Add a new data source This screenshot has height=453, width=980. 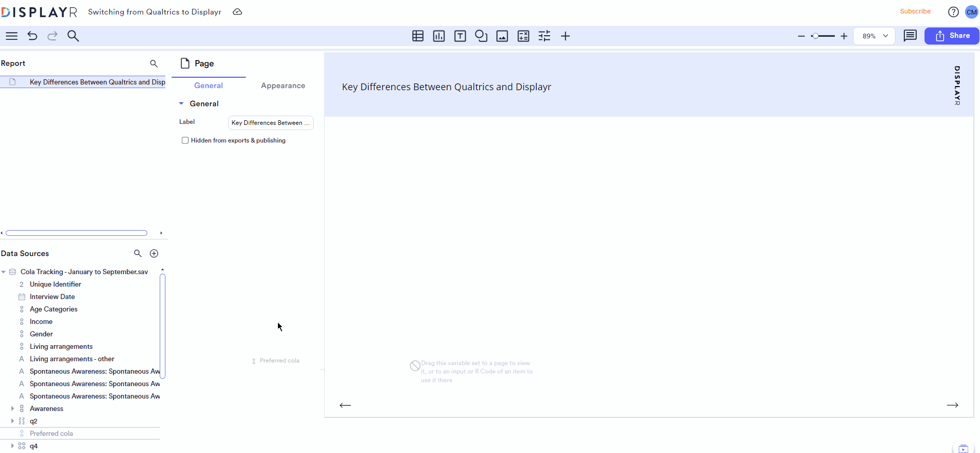pyautogui.click(x=154, y=253)
